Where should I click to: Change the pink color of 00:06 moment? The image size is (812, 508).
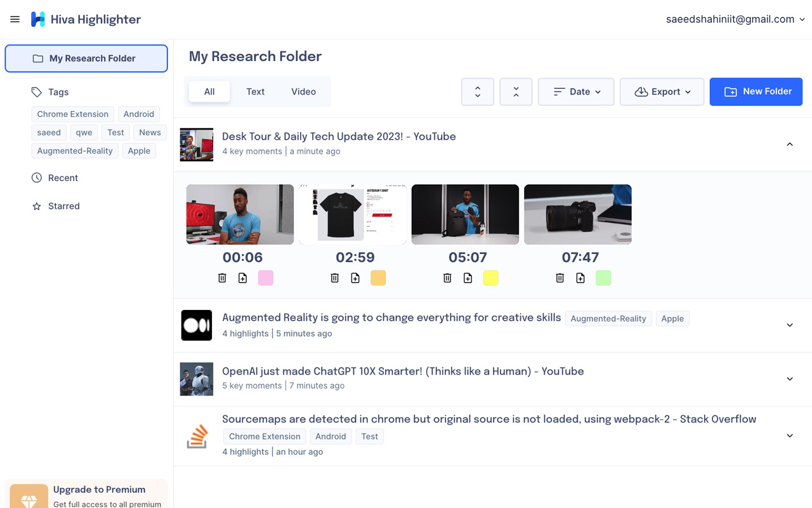(266, 277)
